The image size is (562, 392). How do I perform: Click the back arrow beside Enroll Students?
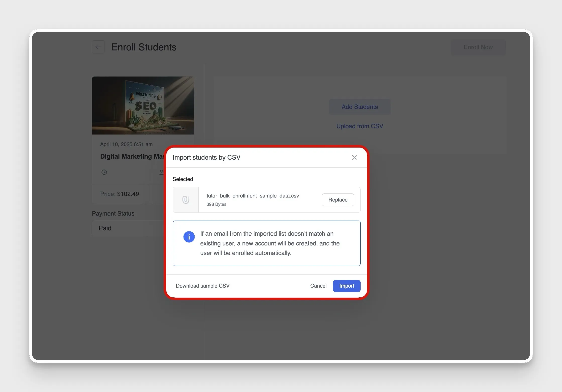click(x=98, y=47)
